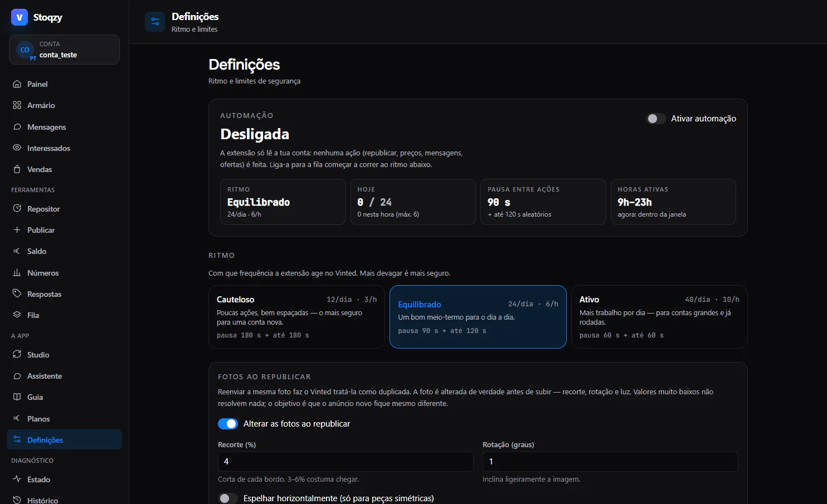Click the Armário grid icon
This screenshot has height=504, width=827.
point(17,105)
